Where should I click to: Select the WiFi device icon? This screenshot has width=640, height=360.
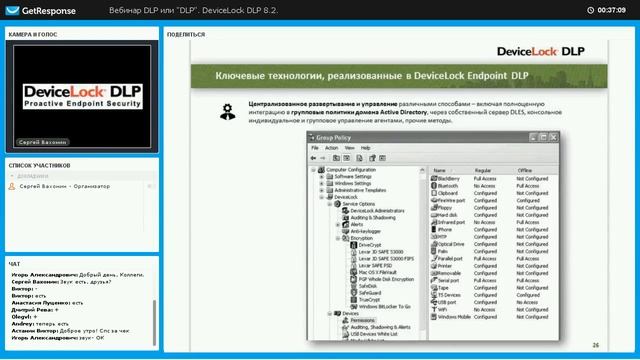point(434,309)
